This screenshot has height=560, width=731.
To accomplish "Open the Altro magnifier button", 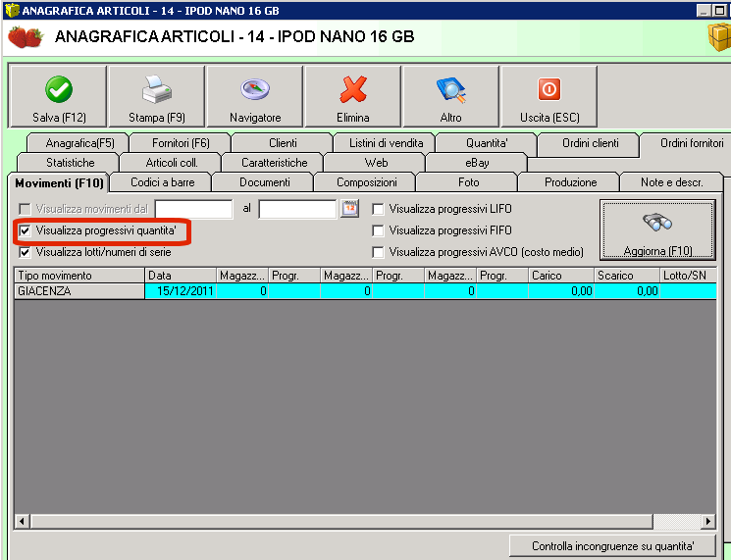I will (450, 96).
